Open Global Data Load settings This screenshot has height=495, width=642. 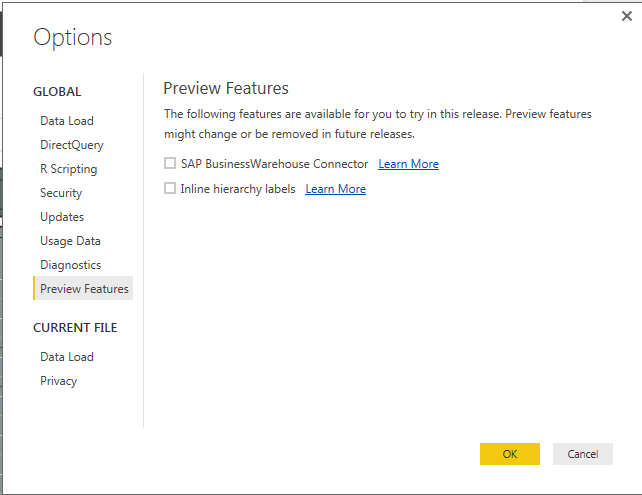tap(67, 121)
